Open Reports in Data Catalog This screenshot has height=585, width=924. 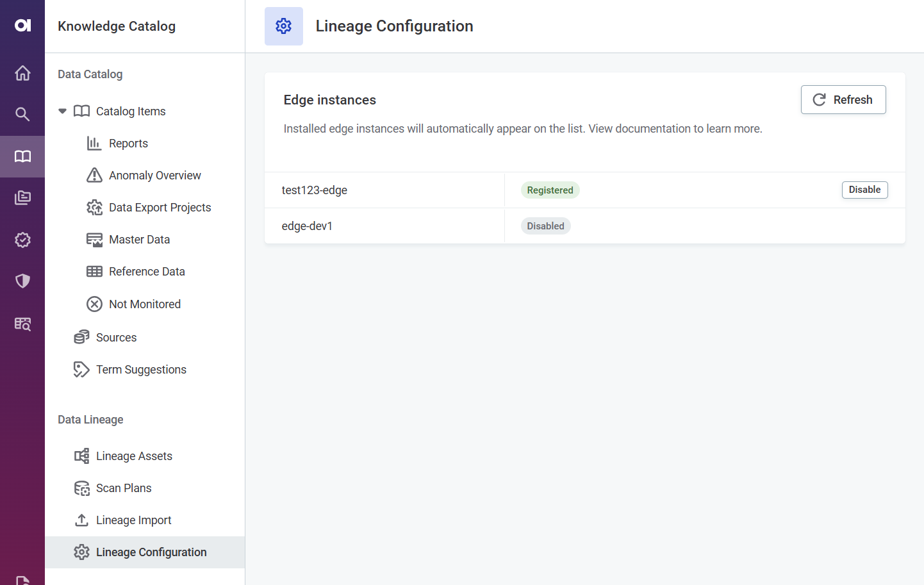128,144
